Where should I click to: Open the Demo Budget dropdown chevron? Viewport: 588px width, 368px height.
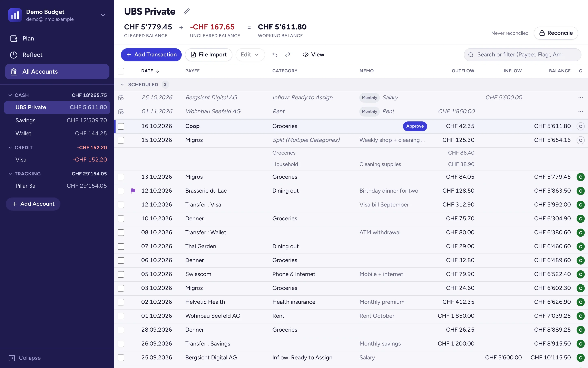point(103,15)
